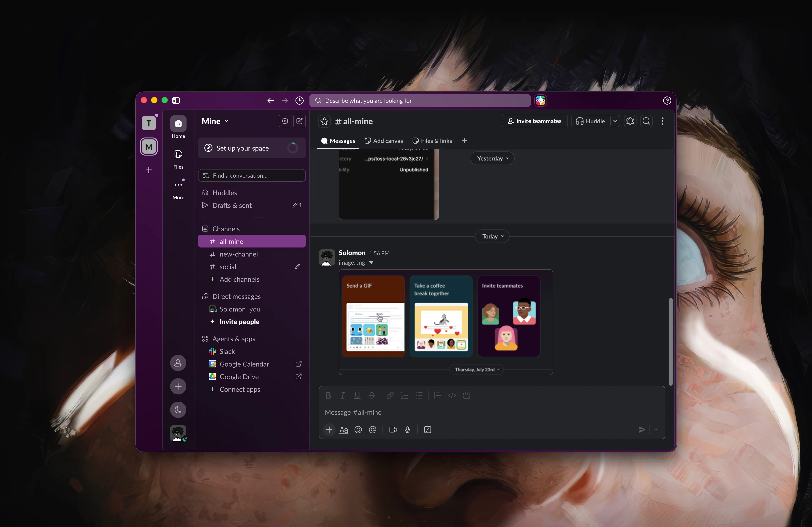Open the schedule send dropdown arrow
The width and height of the screenshot is (812, 527).
[x=656, y=429]
